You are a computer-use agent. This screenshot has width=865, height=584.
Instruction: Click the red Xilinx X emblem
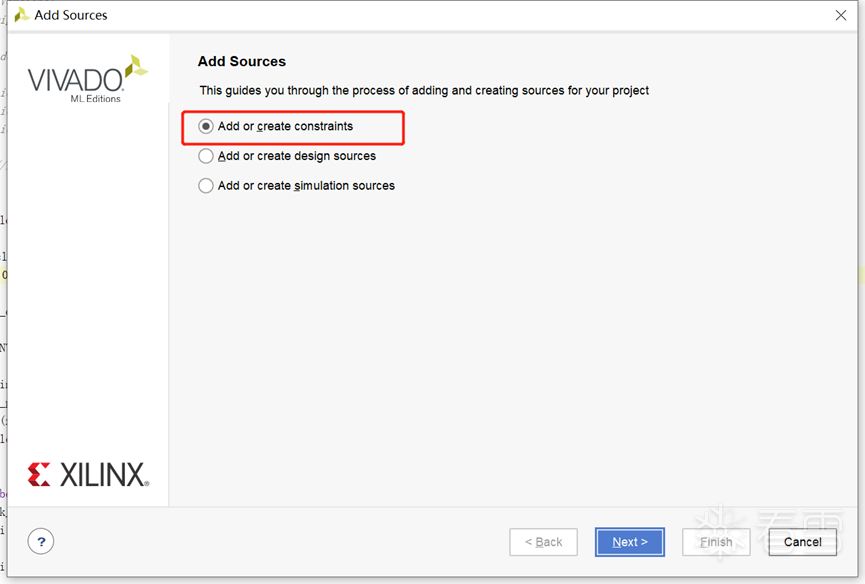coord(39,474)
